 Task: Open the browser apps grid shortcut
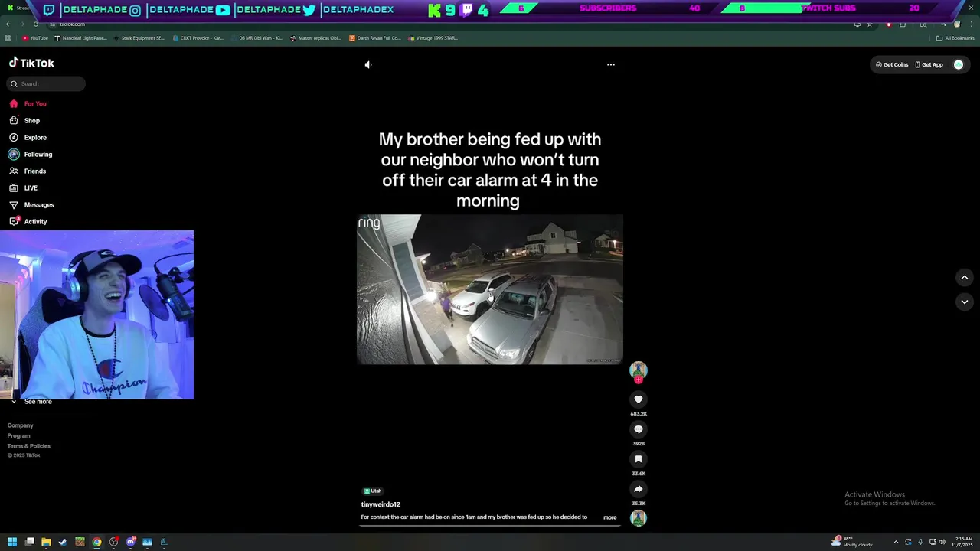8,38
